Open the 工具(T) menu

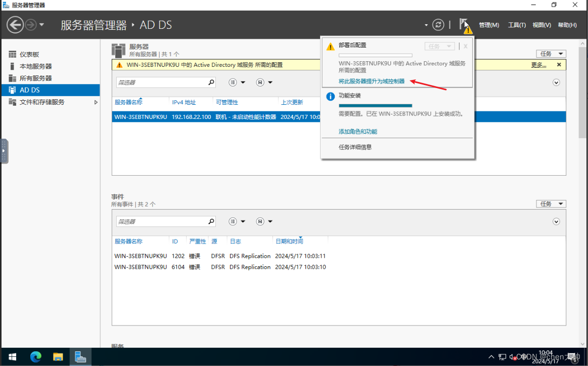click(x=517, y=25)
